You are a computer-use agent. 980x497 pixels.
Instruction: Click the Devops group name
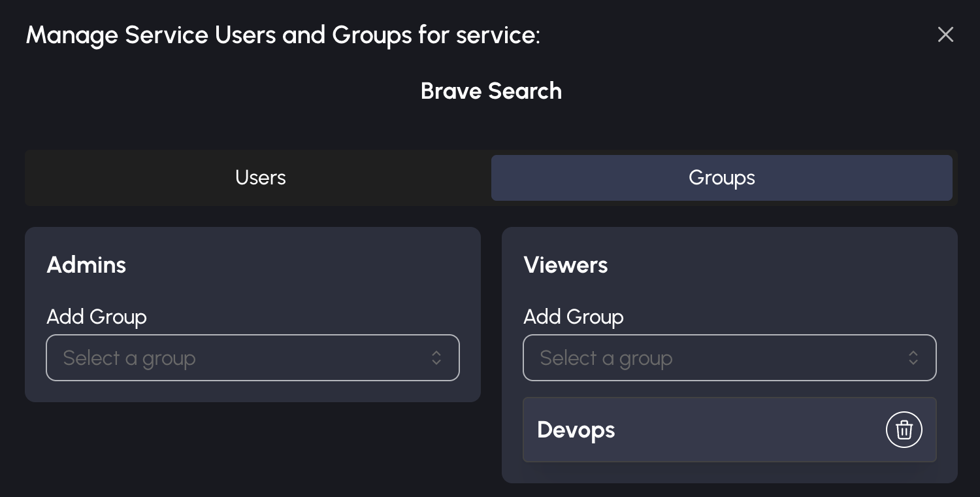pos(576,430)
